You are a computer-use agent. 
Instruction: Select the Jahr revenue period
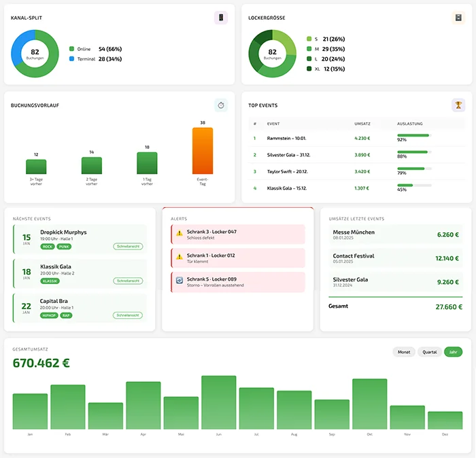click(453, 352)
